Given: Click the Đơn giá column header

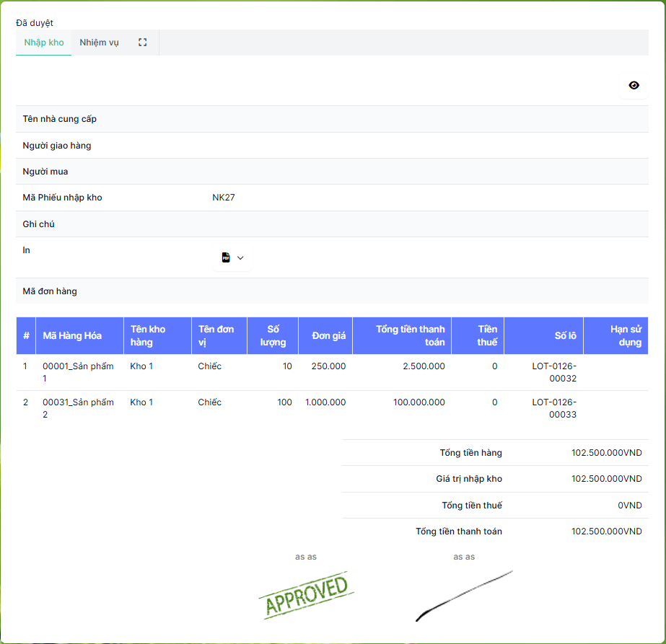Looking at the screenshot, I should click(328, 335).
